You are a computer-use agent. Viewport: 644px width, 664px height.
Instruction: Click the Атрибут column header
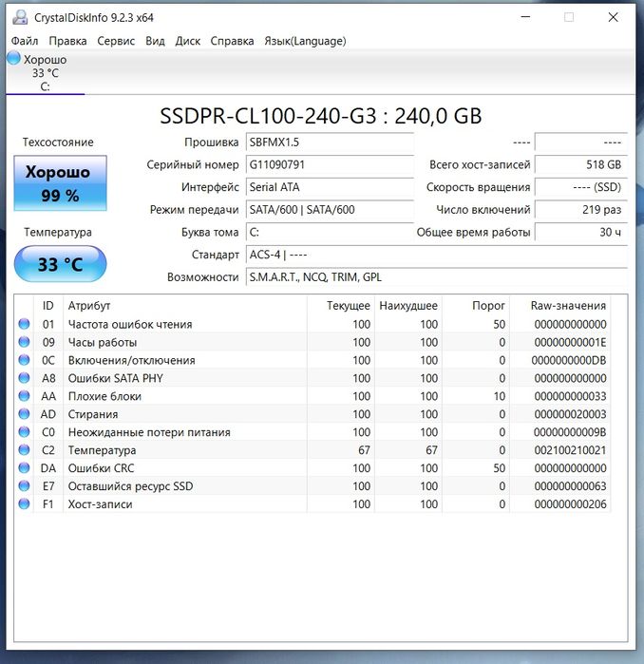tap(185, 305)
